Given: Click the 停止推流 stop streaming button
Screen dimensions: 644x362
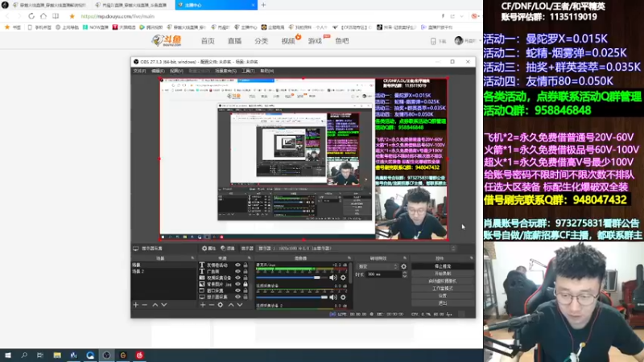Looking at the screenshot, I should click(x=442, y=266).
